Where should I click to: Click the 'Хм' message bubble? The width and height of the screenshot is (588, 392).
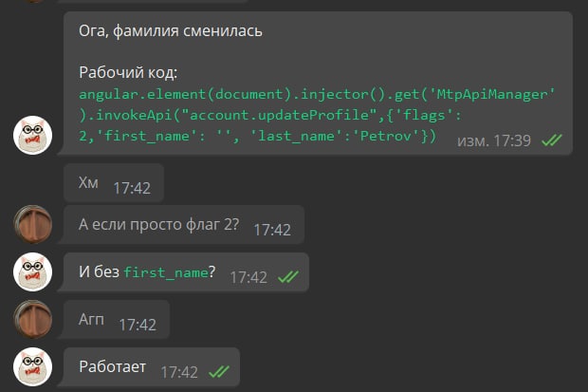[114, 183]
